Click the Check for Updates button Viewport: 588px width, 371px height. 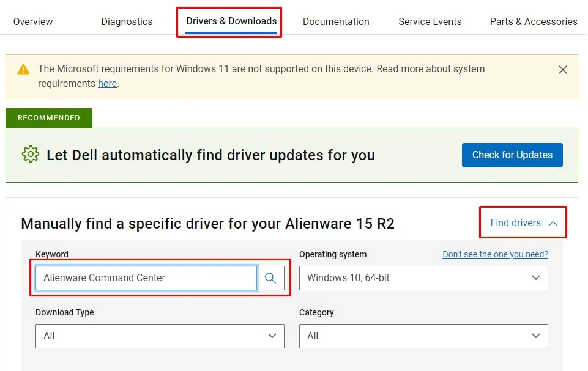[x=512, y=155]
